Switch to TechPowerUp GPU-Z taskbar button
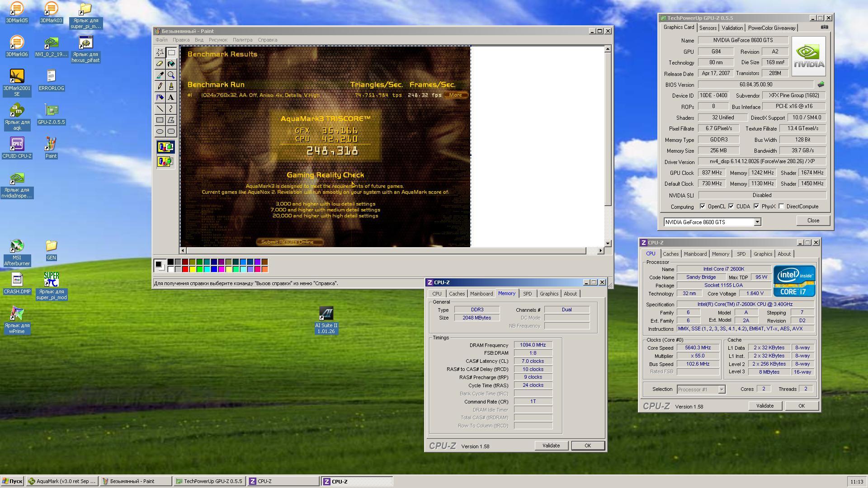 point(209,481)
